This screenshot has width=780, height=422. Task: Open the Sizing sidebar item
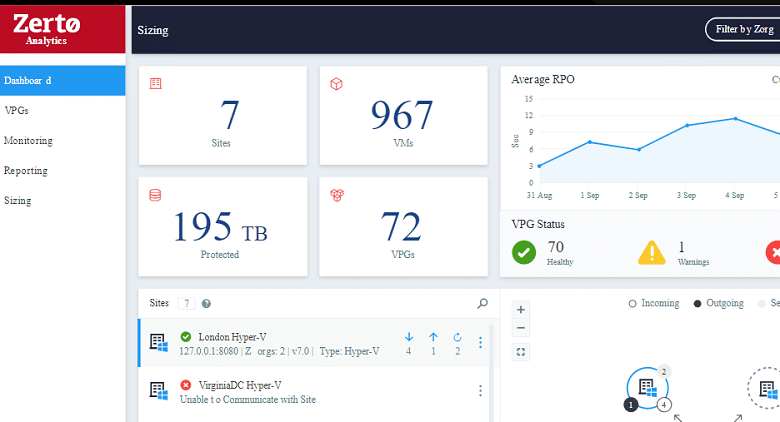coord(18,201)
